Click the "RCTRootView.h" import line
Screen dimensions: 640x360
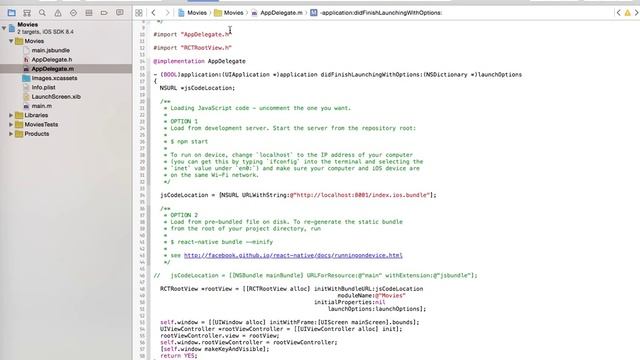click(x=193, y=48)
